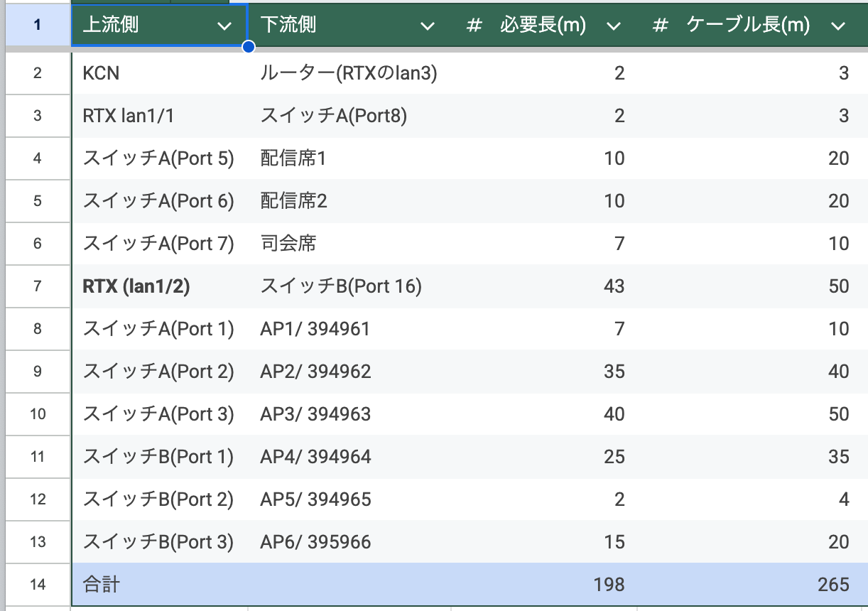Expand the ケーブル長(m) column dropdown

pos(838,26)
